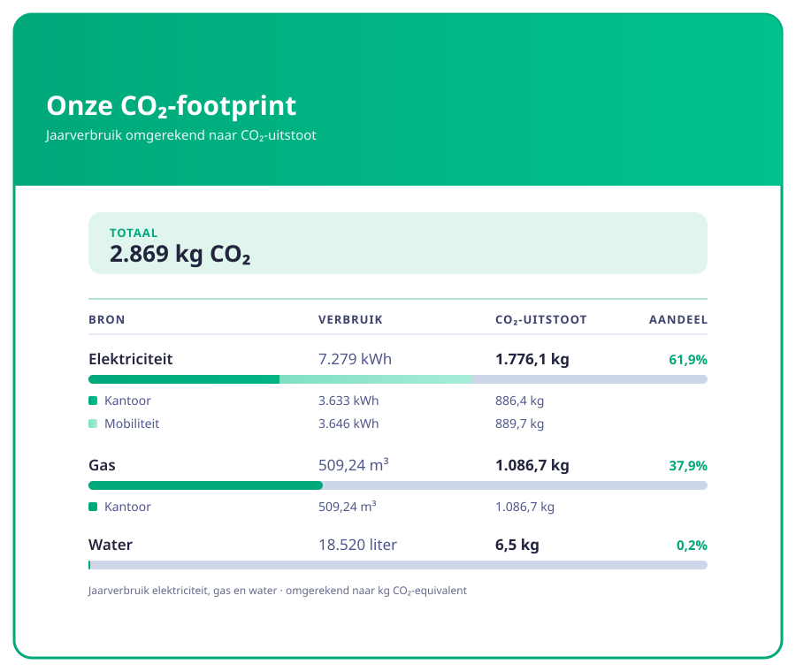The image size is (796, 672).
Task: Click the 'CO₂-UITSTOOT' column header
Action: tap(540, 320)
